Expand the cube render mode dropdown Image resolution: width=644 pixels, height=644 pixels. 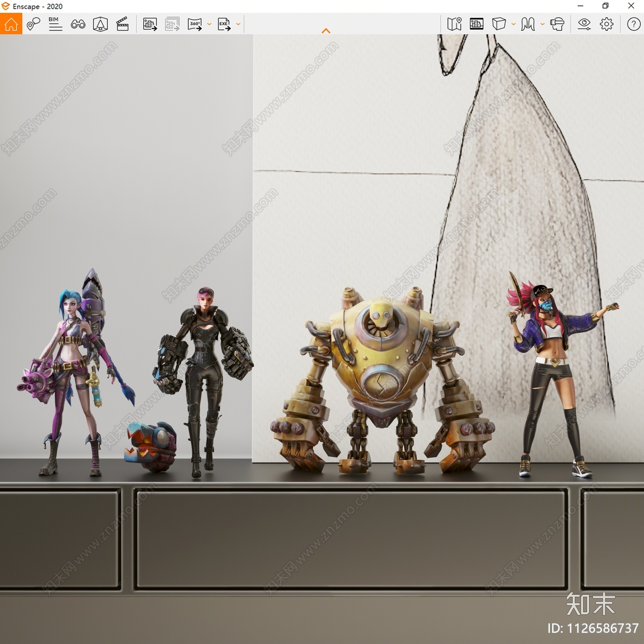tap(513, 24)
